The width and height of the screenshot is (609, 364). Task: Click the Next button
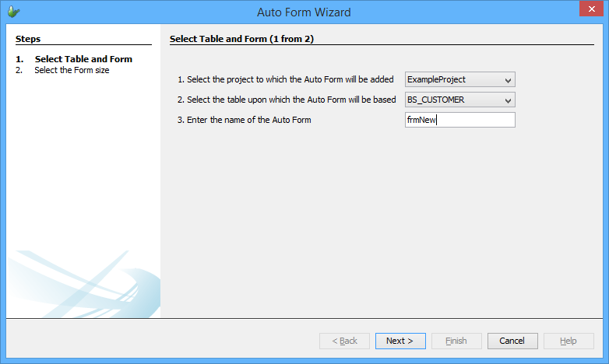click(x=400, y=341)
